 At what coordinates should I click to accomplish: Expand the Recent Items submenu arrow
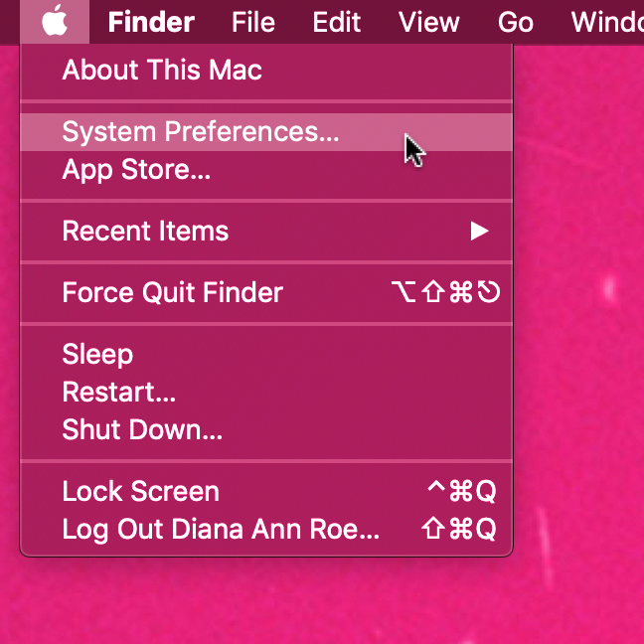(x=480, y=232)
